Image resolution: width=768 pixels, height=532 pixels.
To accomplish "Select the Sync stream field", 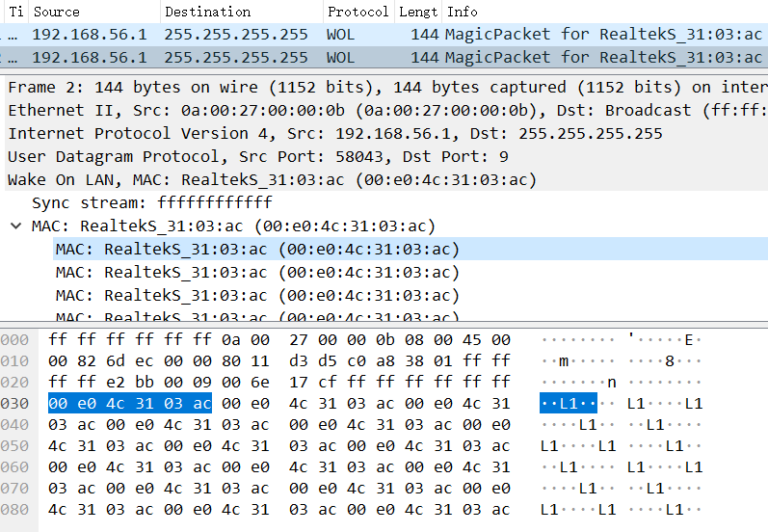I will click(x=152, y=202).
